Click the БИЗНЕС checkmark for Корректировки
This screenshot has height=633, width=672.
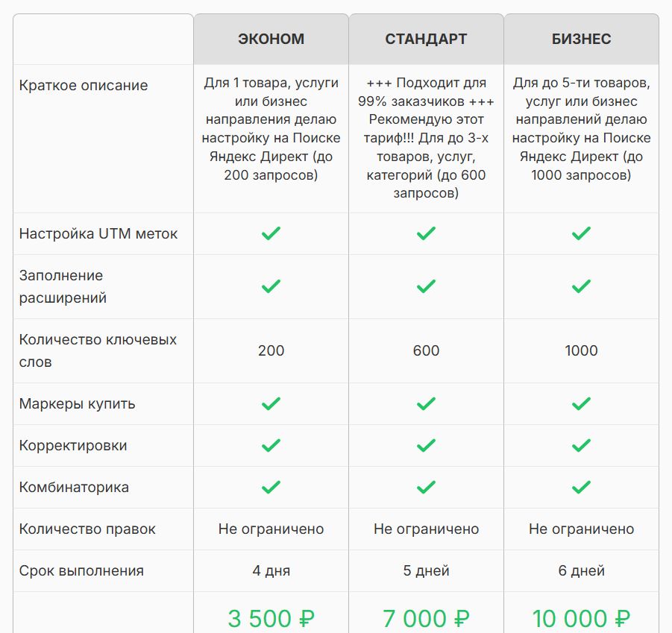coord(581,445)
